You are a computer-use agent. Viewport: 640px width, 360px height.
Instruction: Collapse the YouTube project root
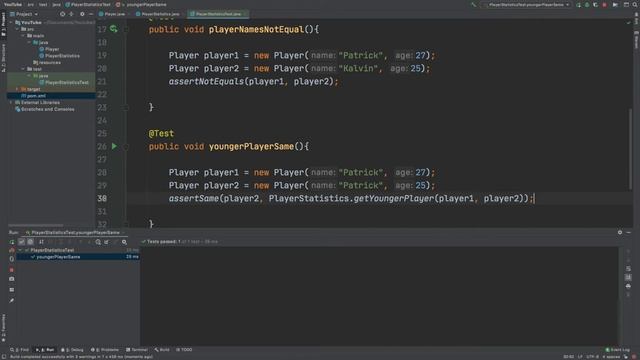(11, 22)
